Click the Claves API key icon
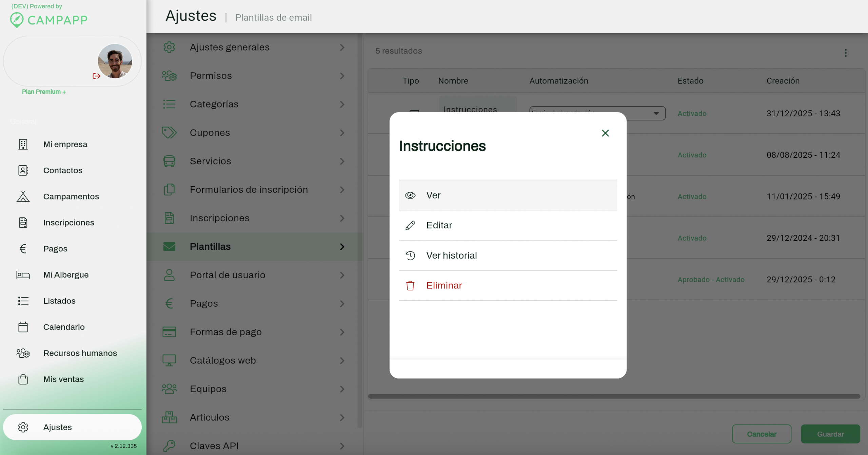This screenshot has width=868, height=455. (169, 445)
